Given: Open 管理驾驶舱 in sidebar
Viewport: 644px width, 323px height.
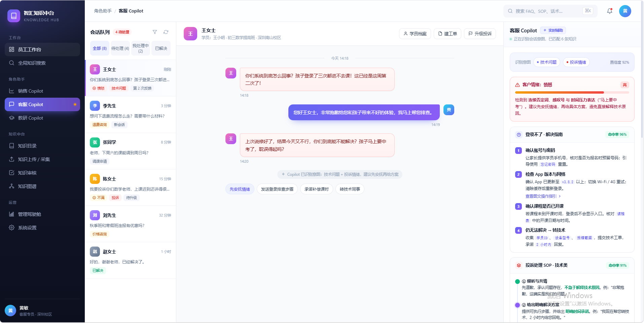Looking at the screenshot, I should tap(42, 214).
